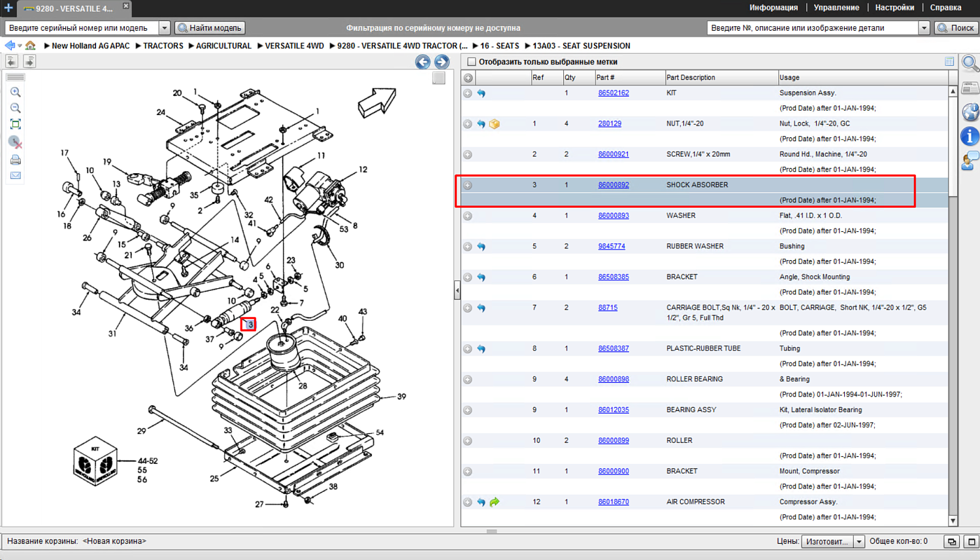Fit the diagram to the window

(16, 124)
